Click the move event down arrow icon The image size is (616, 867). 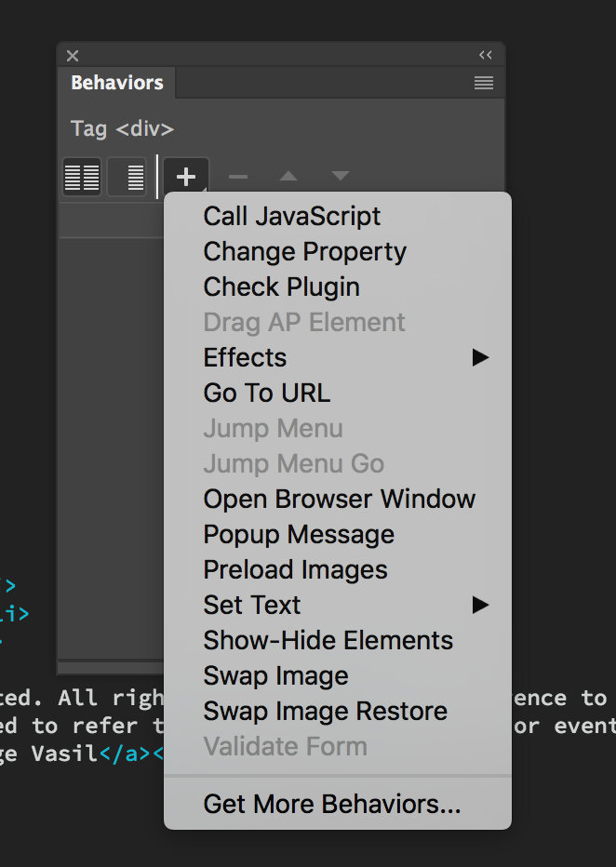339,176
